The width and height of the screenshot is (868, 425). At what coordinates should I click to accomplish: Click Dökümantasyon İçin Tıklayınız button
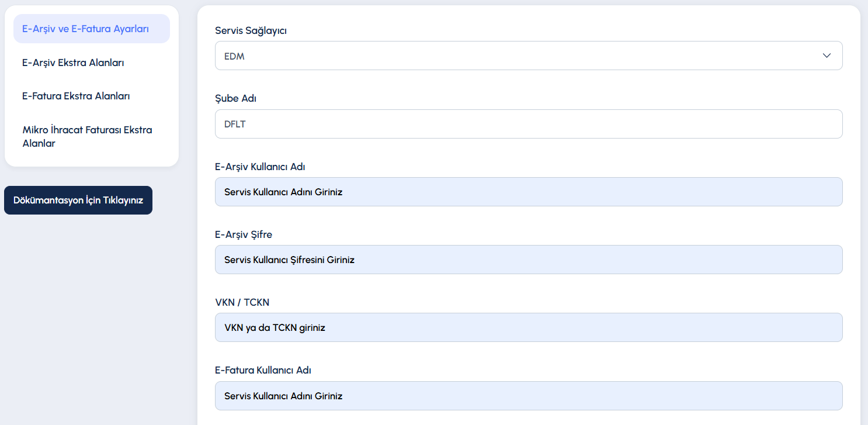click(78, 200)
